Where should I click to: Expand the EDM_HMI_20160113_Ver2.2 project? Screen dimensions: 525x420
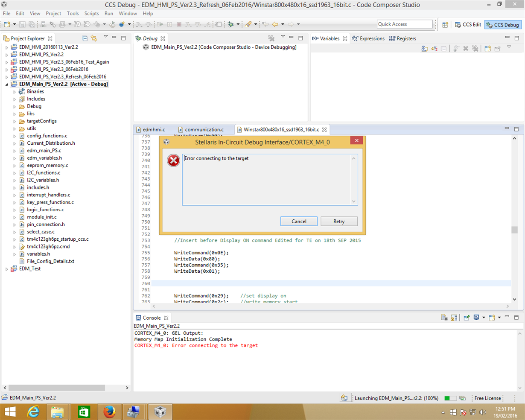pyautogui.click(x=7, y=47)
